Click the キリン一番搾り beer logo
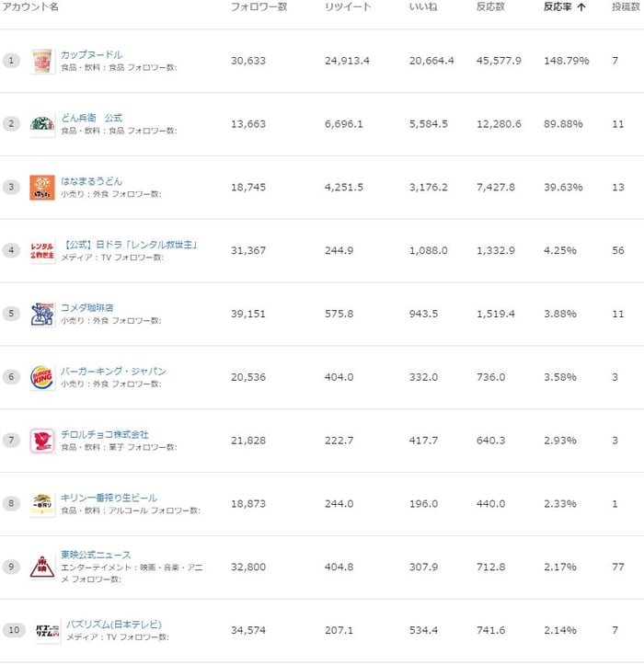This screenshot has width=644, height=665. point(42,504)
